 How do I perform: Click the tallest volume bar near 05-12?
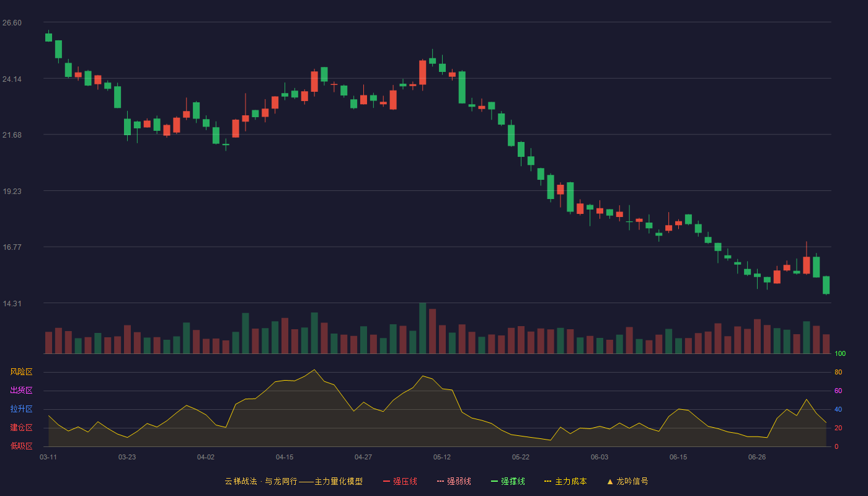[x=423, y=328]
